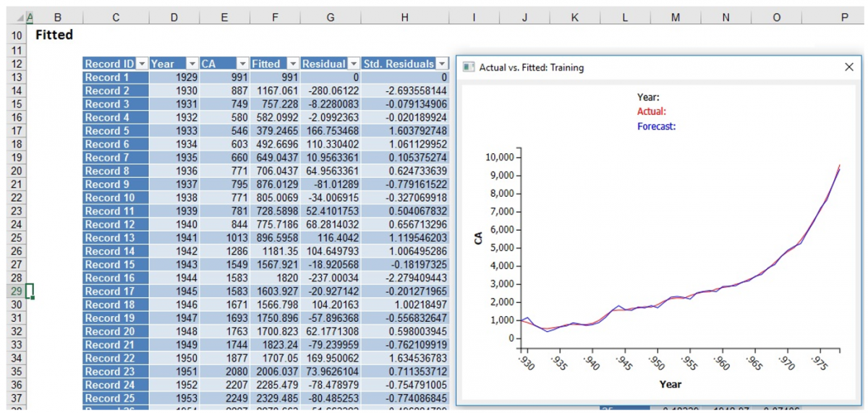
Task: Click the chart window title text
Action: pos(532,67)
